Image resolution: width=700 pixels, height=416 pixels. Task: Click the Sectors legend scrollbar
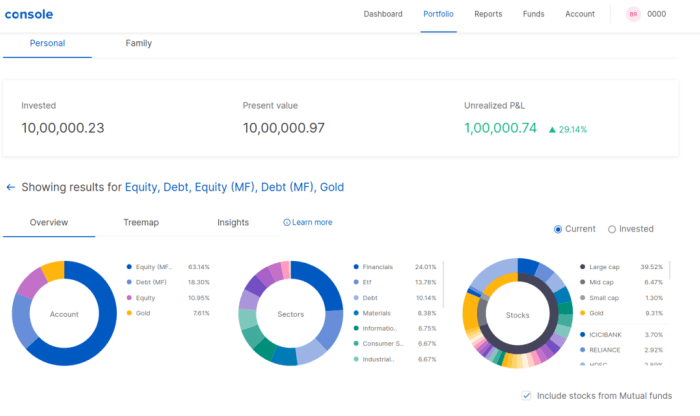tap(443, 285)
